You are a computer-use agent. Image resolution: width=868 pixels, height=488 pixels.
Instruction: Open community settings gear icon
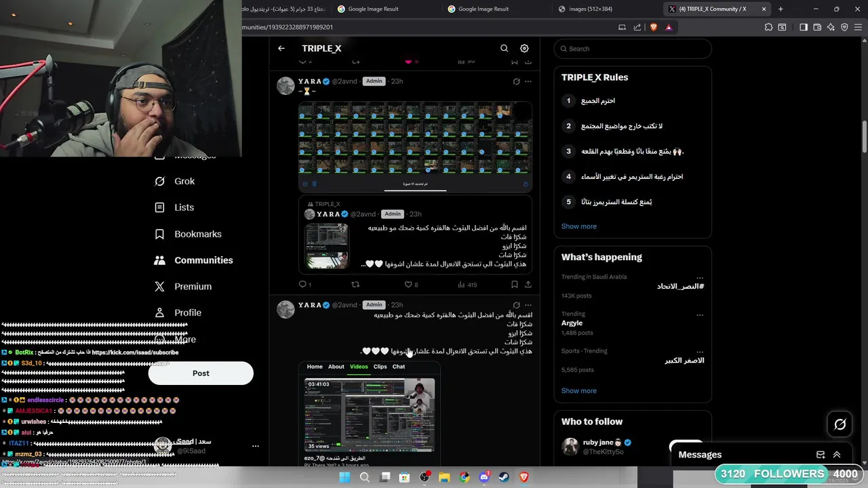point(524,49)
